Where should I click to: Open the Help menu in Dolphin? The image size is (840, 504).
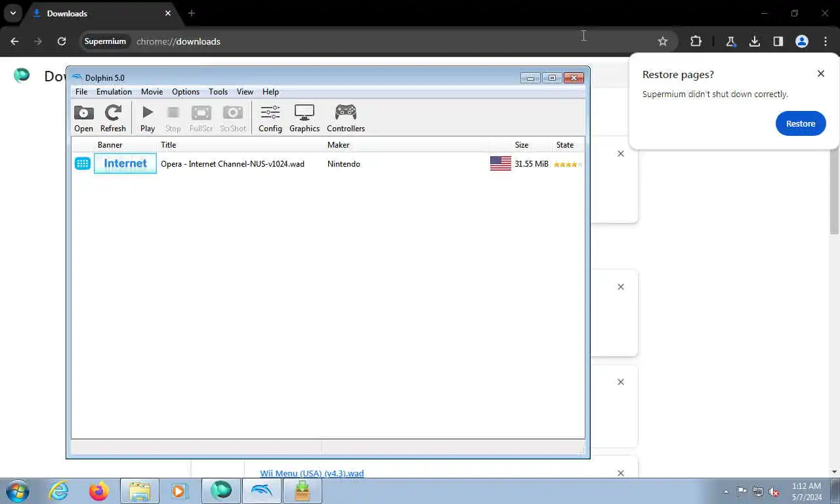point(270,92)
